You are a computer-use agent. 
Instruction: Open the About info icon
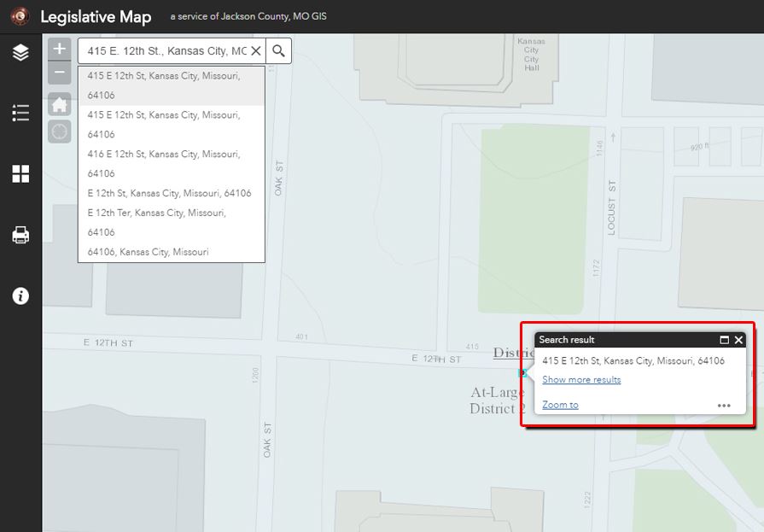pos(20,296)
